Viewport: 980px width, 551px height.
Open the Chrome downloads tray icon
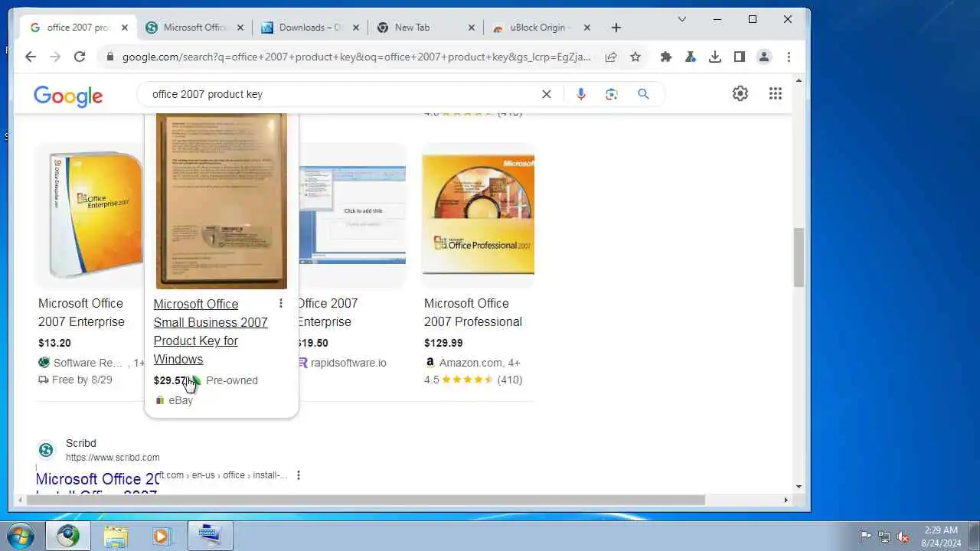pyautogui.click(x=715, y=57)
